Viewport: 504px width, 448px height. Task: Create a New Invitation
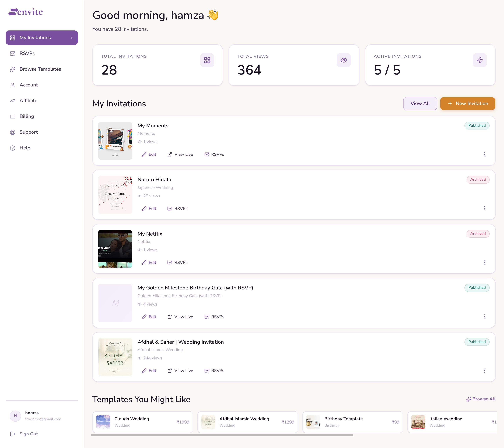point(467,104)
